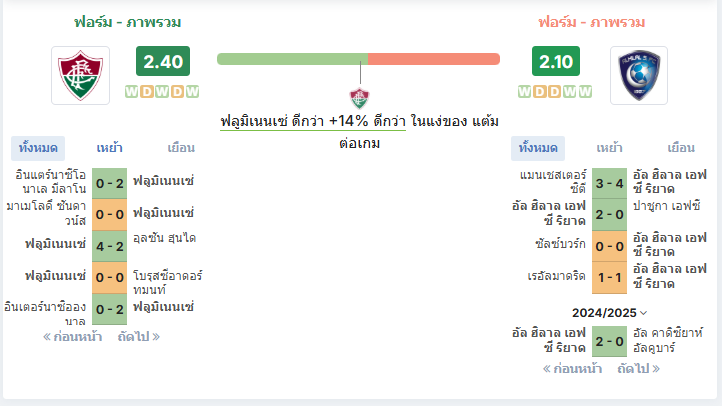Click the green-red form comparison bar
Viewport: 722px width, 406px height.
coord(358,59)
